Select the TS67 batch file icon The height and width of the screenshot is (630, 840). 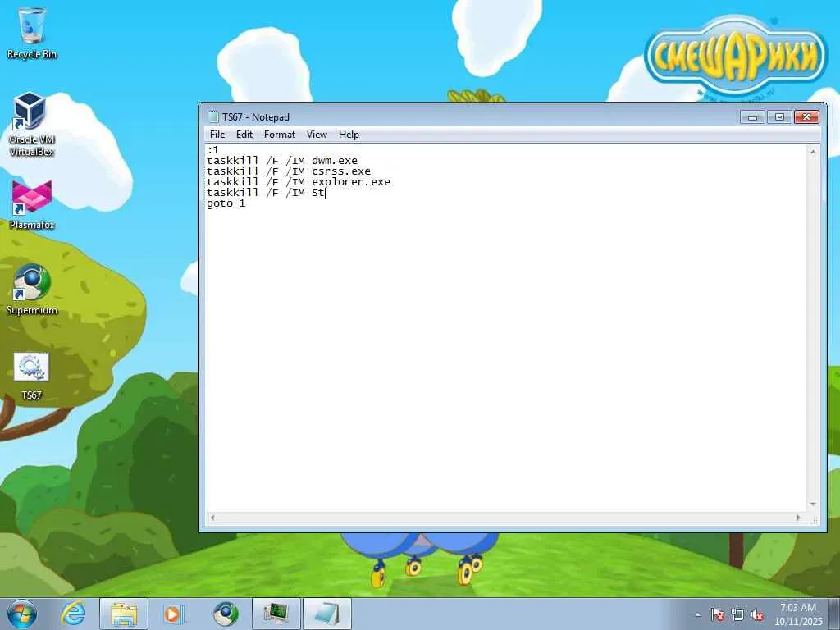31,376
